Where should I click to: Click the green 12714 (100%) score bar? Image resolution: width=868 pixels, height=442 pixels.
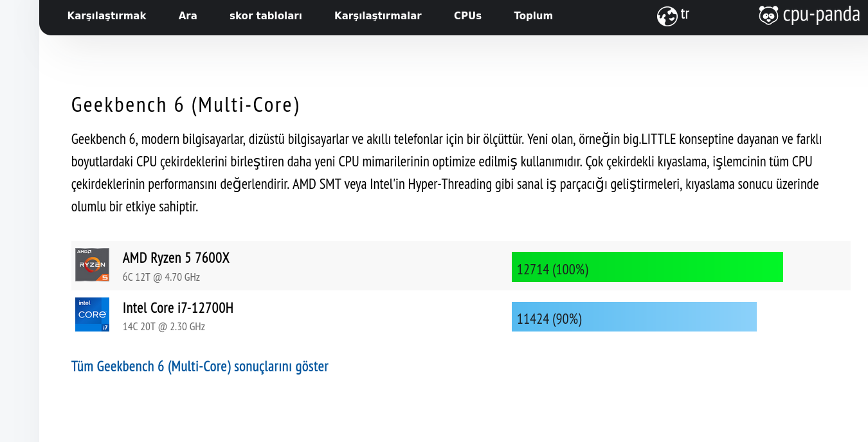[x=647, y=267]
